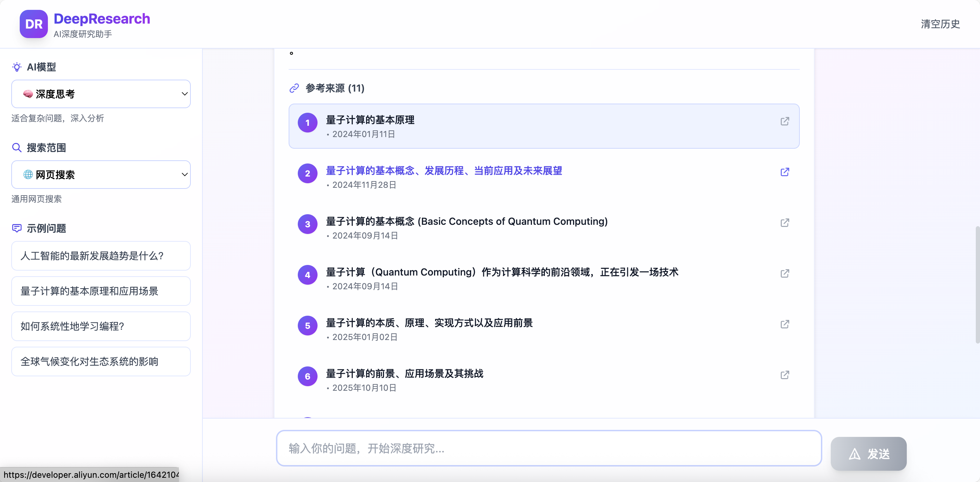Expand the 深度思考 AI model dropdown
This screenshot has height=482, width=980.
pyautogui.click(x=101, y=94)
